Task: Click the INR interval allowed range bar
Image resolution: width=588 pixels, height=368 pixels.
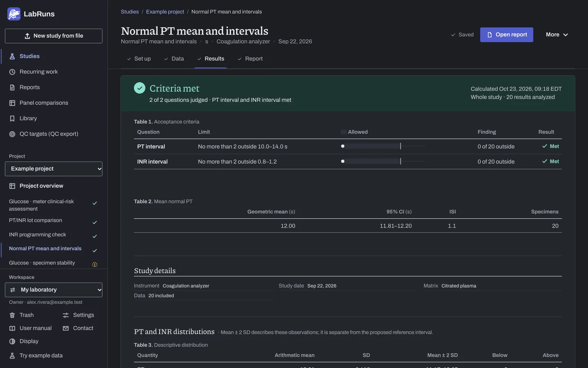Action: pos(383,161)
